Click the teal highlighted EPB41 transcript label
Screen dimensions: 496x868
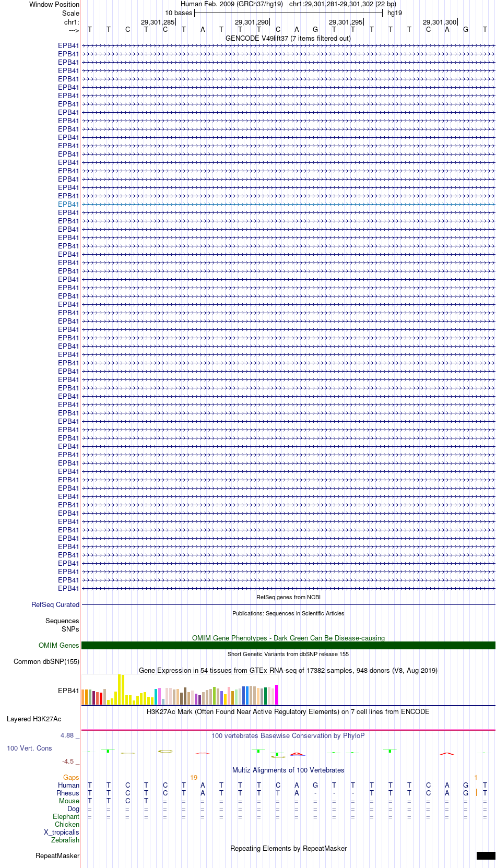pos(68,204)
